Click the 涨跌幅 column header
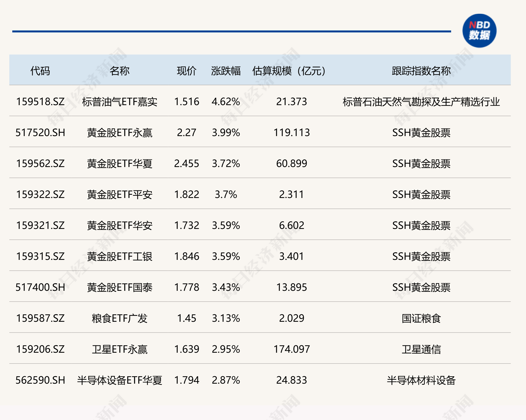This screenshot has width=526, height=420. pyautogui.click(x=226, y=71)
